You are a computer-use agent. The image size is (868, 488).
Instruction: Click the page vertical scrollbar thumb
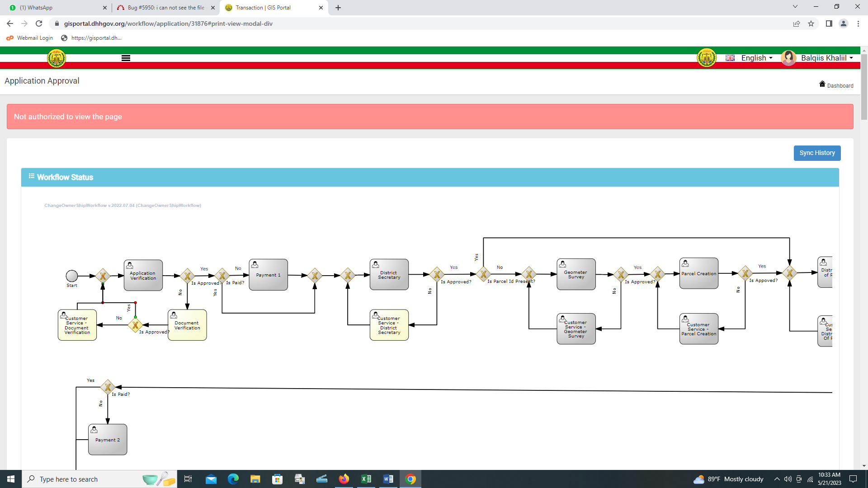[864, 87]
